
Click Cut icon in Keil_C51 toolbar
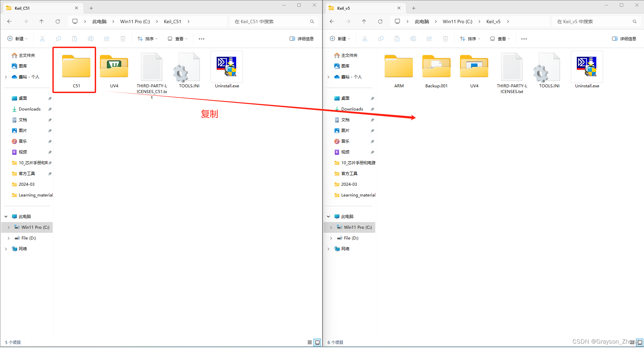pyautogui.click(x=42, y=39)
